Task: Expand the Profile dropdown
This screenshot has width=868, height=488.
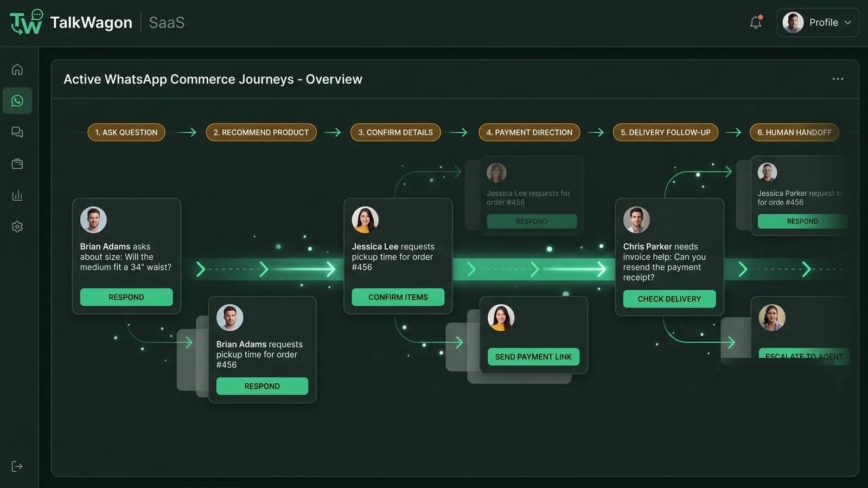Action: 818,23
